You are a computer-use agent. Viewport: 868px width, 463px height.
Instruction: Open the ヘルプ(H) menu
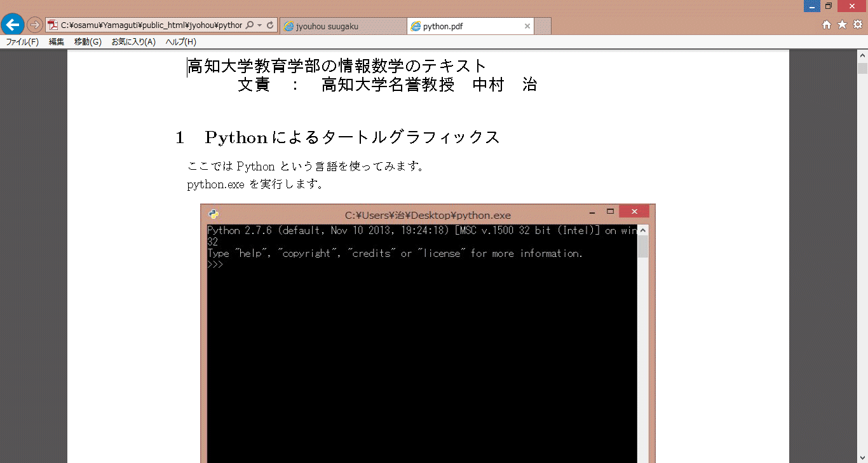point(181,42)
